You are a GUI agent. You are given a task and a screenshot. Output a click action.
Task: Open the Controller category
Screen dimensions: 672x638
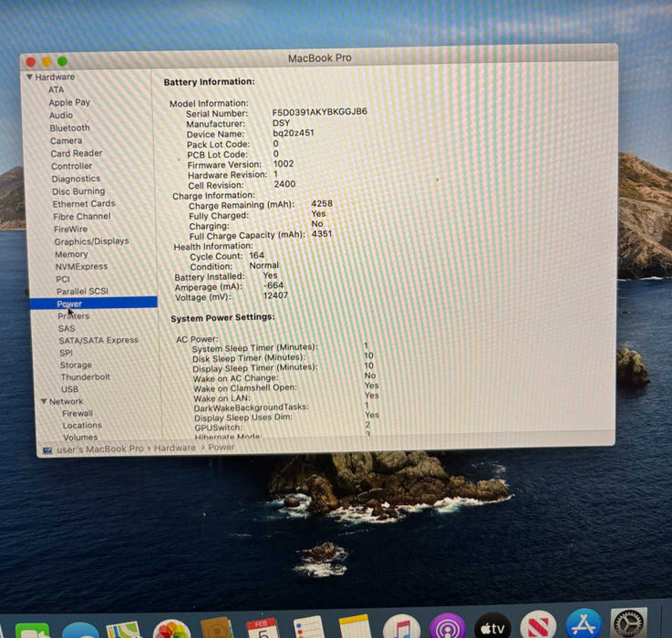pos(71,166)
